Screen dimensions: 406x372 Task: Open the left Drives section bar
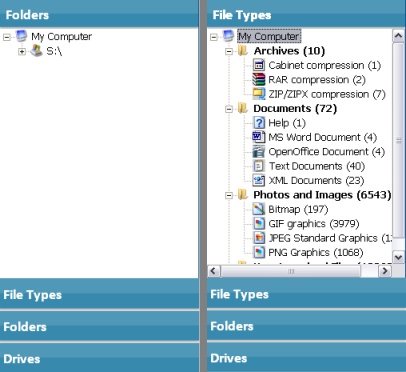click(x=99, y=358)
